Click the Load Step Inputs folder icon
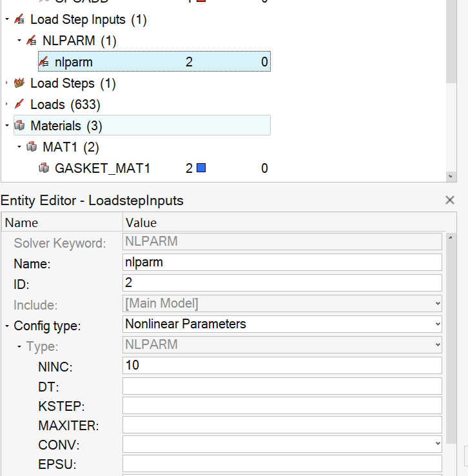This screenshot has height=476, width=468. [x=19, y=20]
